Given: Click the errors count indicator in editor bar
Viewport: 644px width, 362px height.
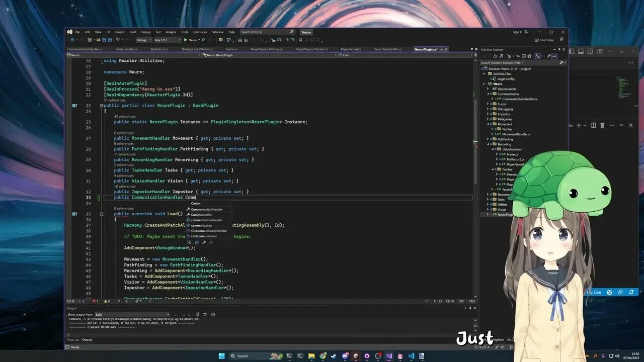Looking at the screenshot, I should 95,301.
